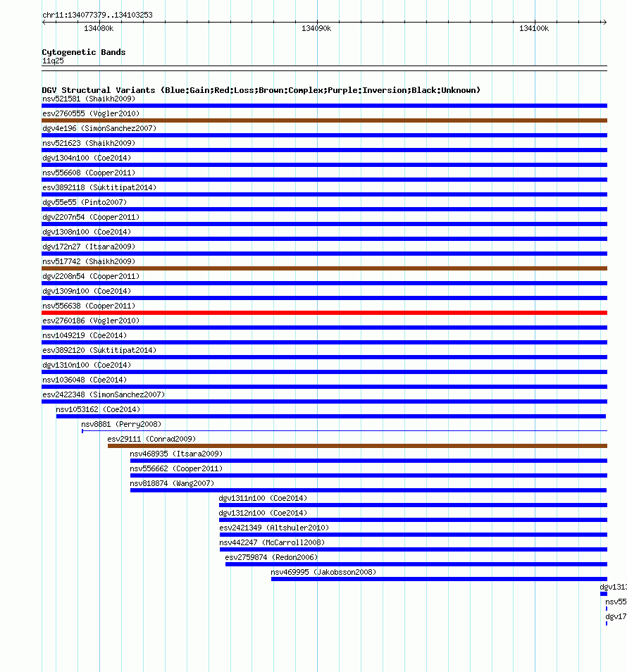Click the Cytogenetic Bands track title
The height and width of the screenshot is (672, 627).
[84, 52]
